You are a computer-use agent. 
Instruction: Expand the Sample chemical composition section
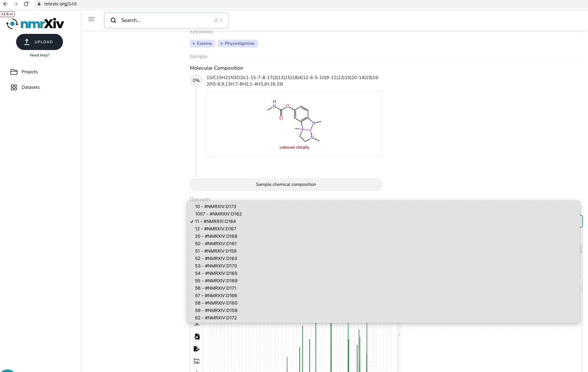286,184
